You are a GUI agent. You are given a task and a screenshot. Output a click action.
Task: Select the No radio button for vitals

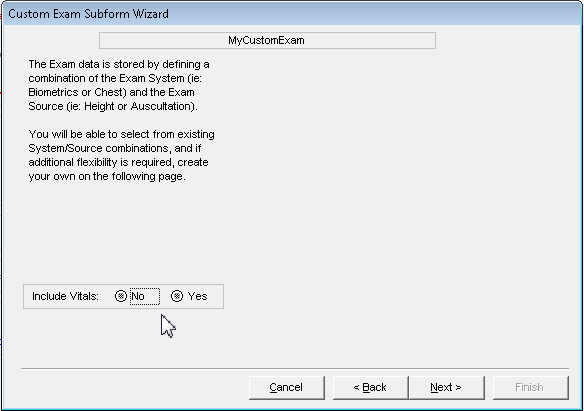pyautogui.click(x=121, y=296)
